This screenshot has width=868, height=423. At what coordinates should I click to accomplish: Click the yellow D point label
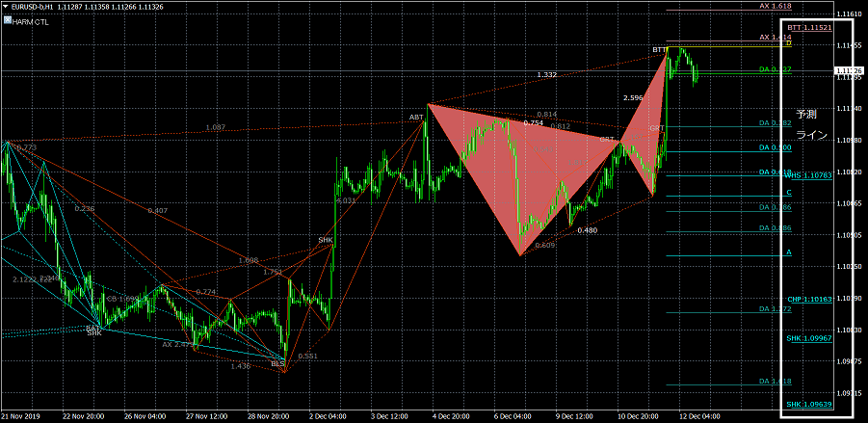(789, 43)
